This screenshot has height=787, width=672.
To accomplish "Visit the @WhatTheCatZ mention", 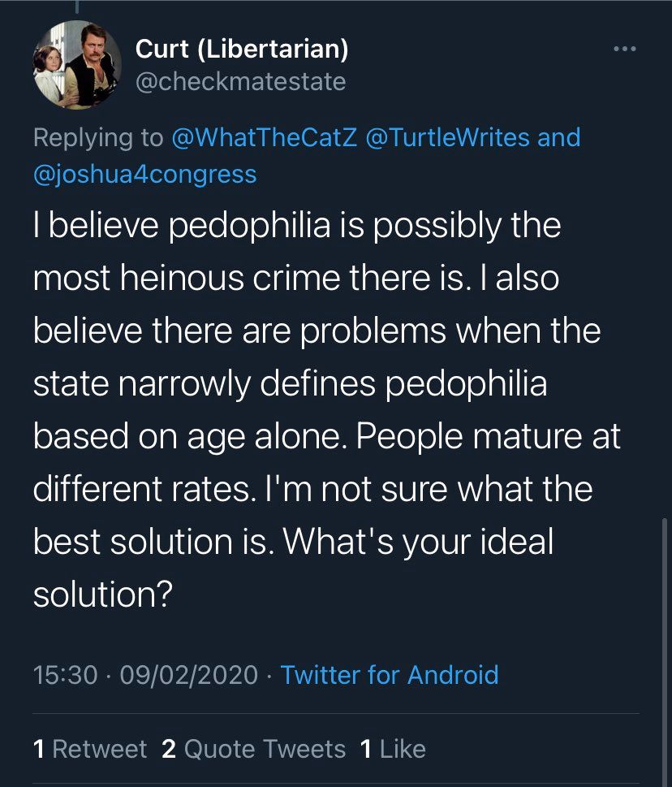I will (x=265, y=137).
